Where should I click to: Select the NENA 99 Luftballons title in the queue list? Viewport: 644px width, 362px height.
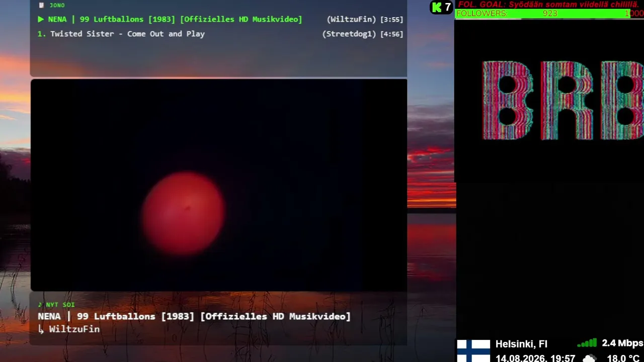coord(175,20)
